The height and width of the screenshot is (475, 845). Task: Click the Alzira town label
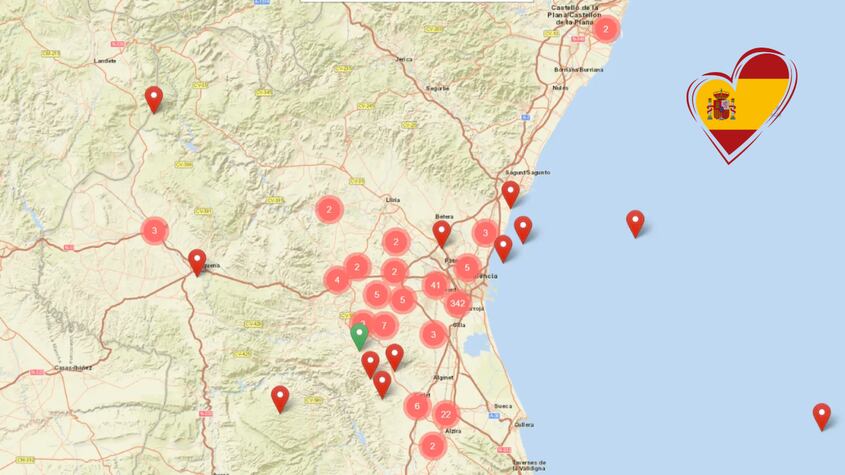(x=453, y=431)
